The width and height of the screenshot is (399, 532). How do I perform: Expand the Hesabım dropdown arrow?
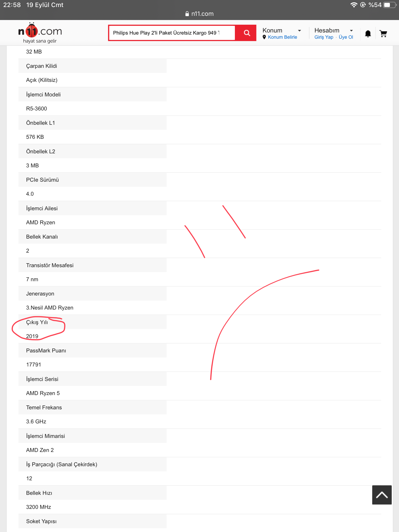click(x=351, y=31)
